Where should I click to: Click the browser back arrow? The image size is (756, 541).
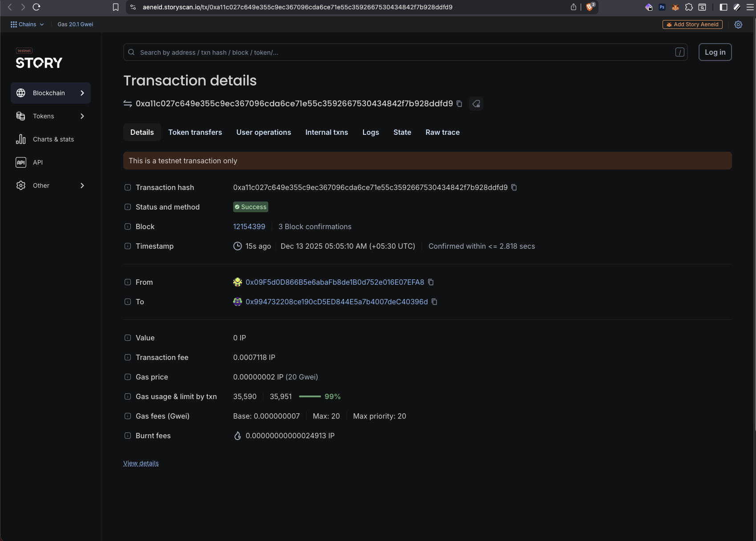click(10, 7)
